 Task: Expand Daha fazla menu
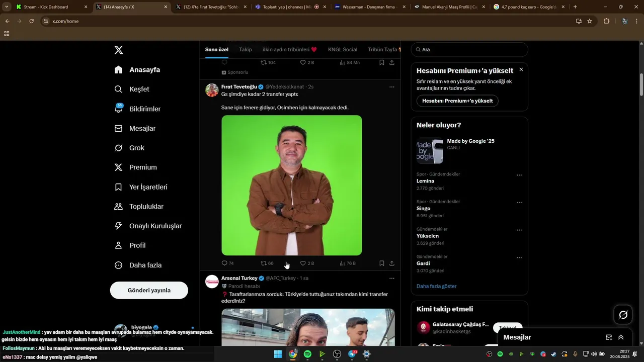[138, 265]
